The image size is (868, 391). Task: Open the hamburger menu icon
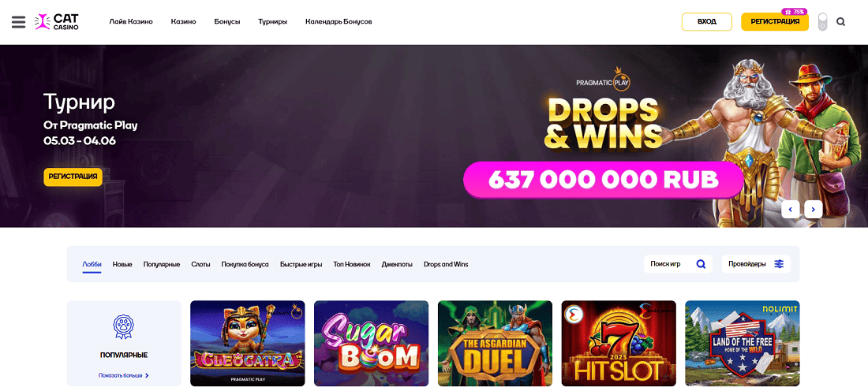[18, 21]
